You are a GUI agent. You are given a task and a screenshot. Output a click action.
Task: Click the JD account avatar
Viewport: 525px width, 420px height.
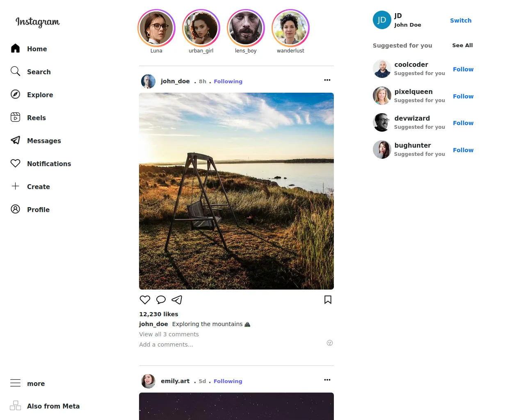[x=382, y=20]
